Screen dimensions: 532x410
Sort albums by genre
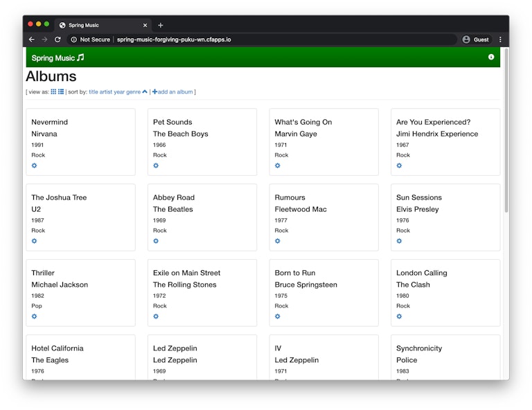point(133,91)
